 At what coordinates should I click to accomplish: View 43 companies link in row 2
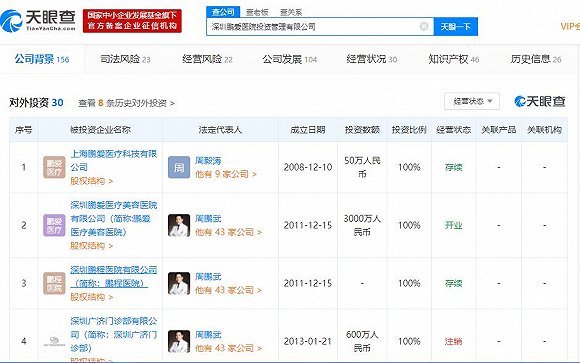[x=228, y=232]
